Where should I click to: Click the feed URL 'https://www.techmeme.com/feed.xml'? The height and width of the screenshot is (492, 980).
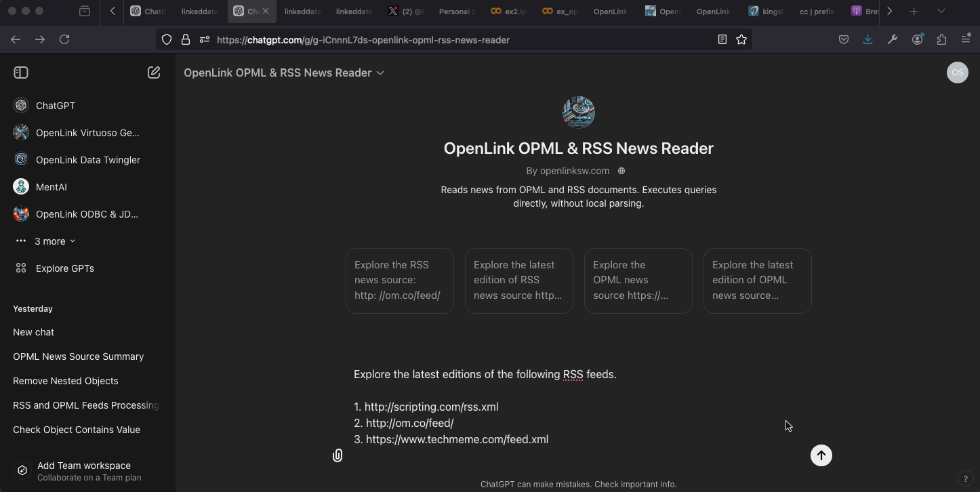(x=457, y=439)
